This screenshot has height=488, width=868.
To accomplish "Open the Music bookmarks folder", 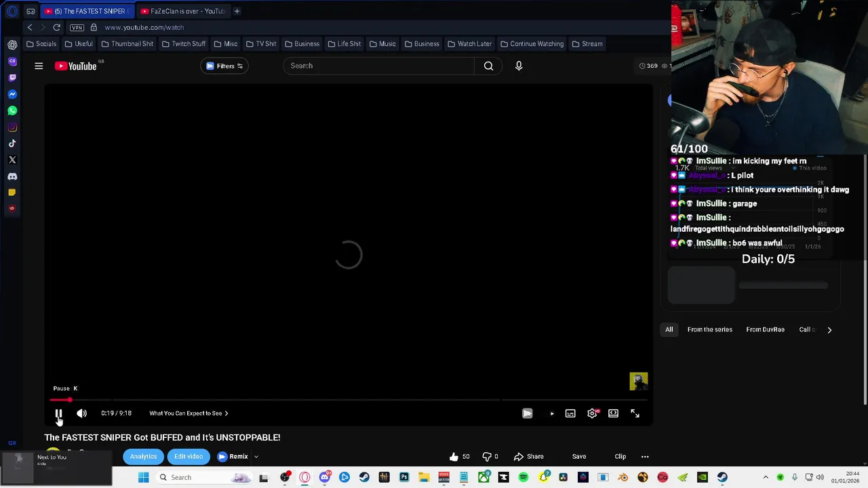I will [382, 44].
